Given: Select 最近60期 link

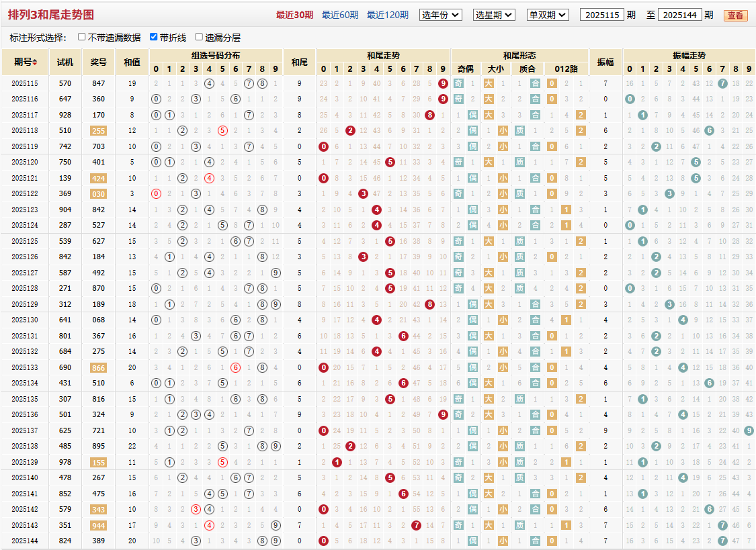Looking at the screenshot, I should click(x=340, y=15).
